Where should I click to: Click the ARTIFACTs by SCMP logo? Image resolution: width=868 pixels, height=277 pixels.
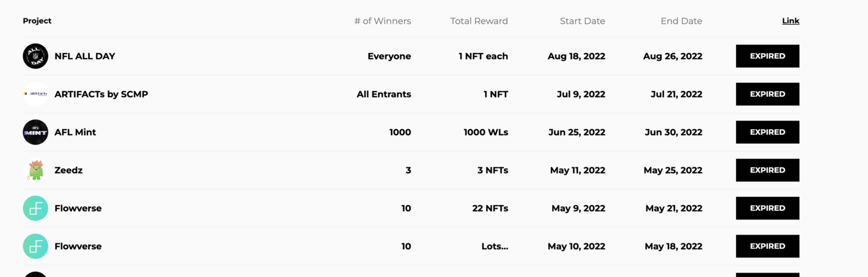(x=36, y=94)
